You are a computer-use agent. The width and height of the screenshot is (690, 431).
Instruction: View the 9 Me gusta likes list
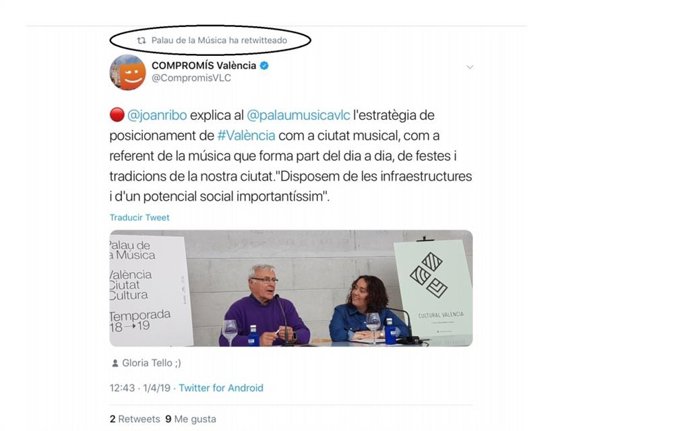(x=190, y=419)
